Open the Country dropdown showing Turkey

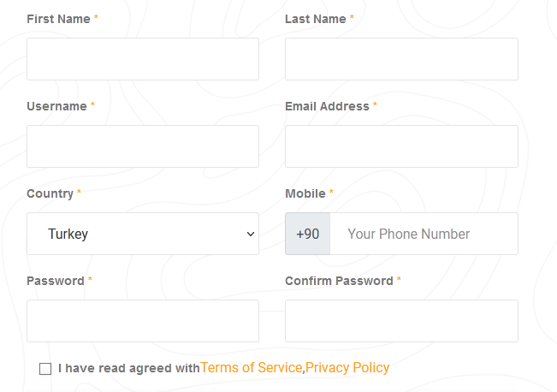click(x=143, y=234)
